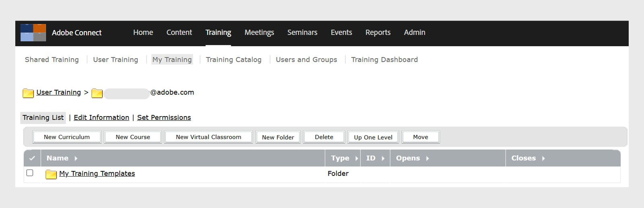The height and width of the screenshot is (208, 644).
Task: Click the Name column header text
Action: [x=58, y=158]
